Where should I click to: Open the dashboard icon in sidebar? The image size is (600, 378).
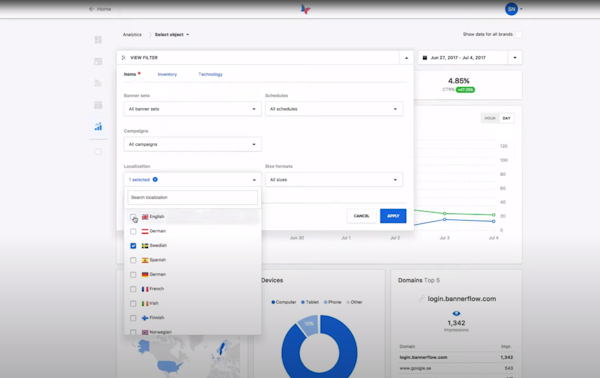[x=98, y=40]
